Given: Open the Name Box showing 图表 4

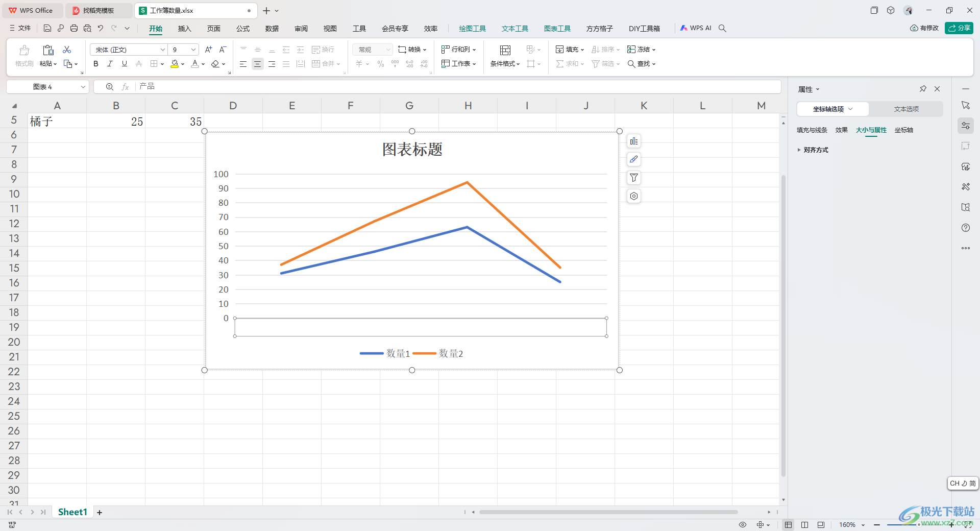Looking at the screenshot, I should coord(47,87).
